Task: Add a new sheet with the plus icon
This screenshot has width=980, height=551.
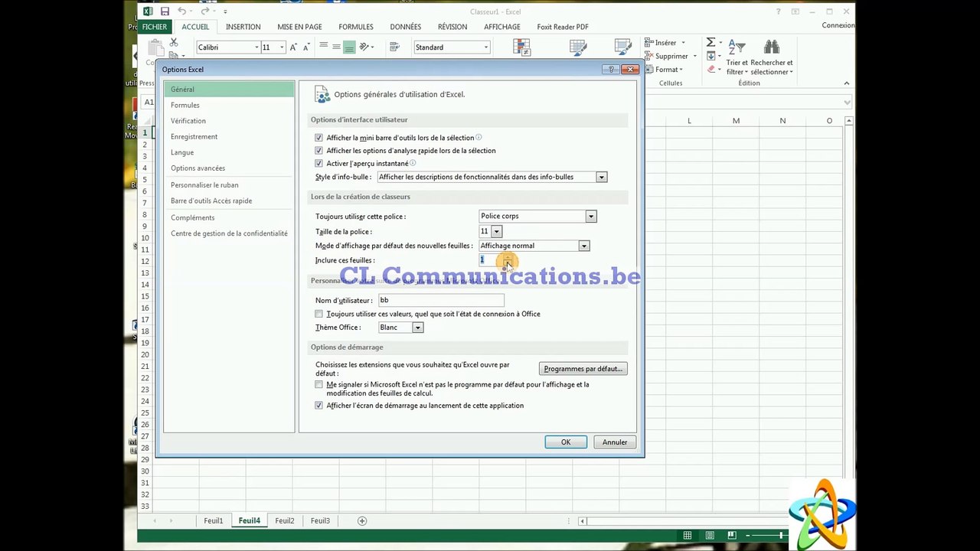Action: coord(362,521)
